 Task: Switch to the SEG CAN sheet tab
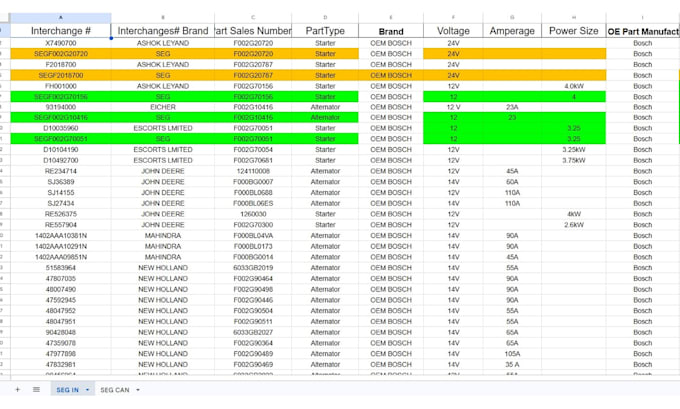[115, 389]
